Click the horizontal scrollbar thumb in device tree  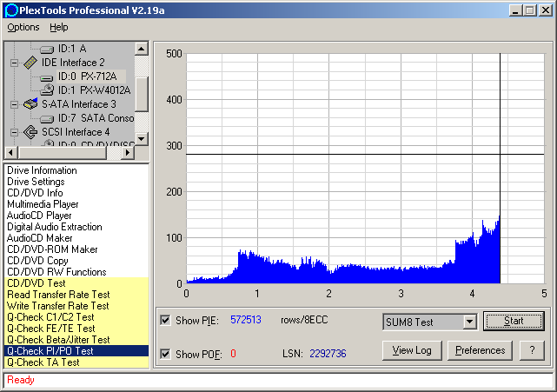tap(63, 153)
